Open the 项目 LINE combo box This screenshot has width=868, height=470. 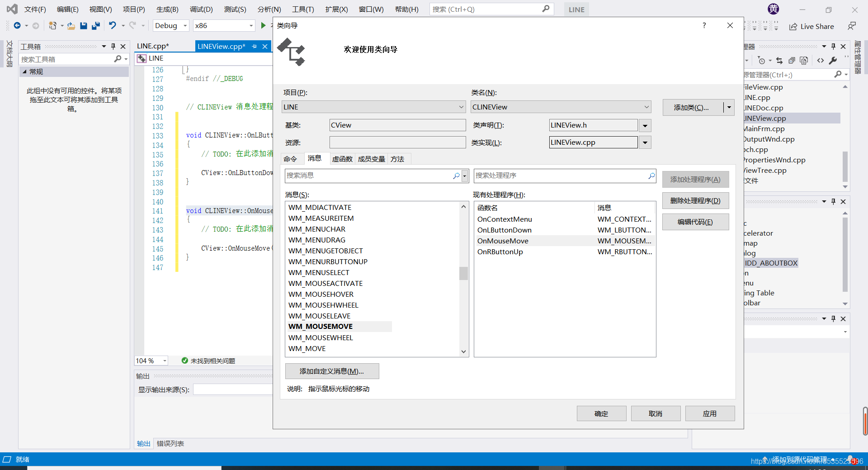374,107
